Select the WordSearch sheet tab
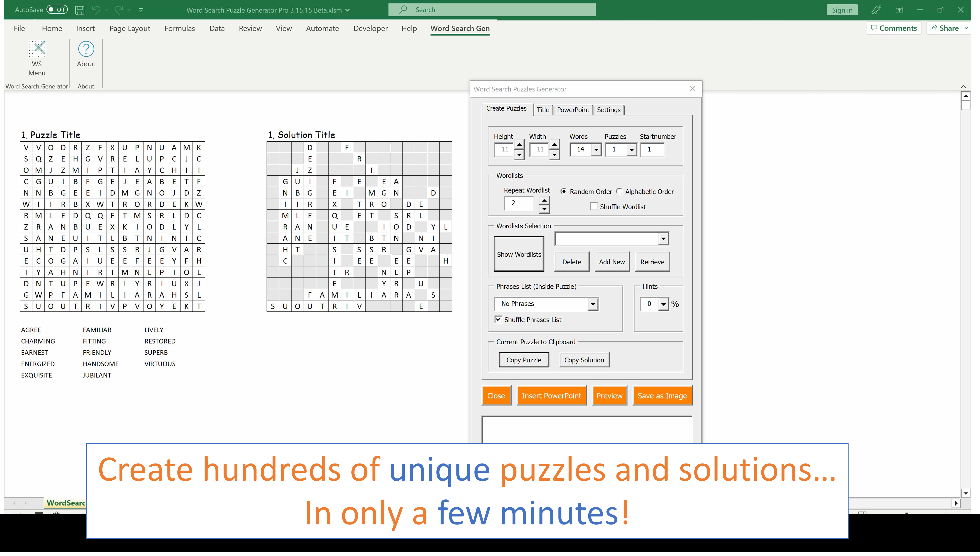The width and height of the screenshot is (980, 556). 66,503
